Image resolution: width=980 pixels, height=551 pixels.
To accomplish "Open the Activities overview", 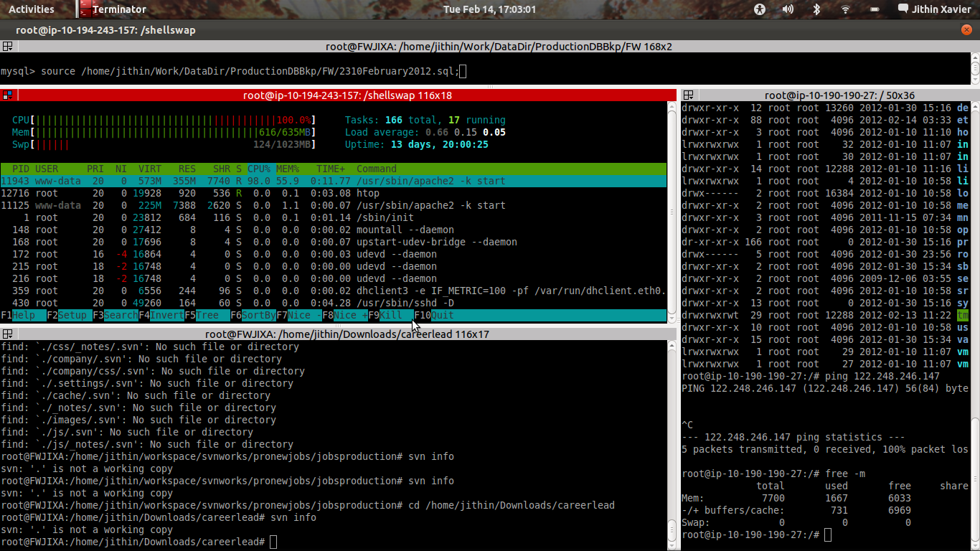I will [32, 9].
